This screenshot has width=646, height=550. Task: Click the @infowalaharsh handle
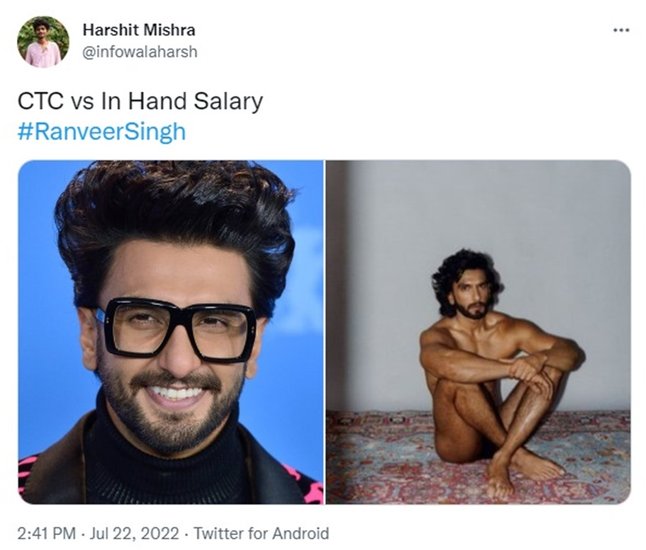click(x=140, y=52)
